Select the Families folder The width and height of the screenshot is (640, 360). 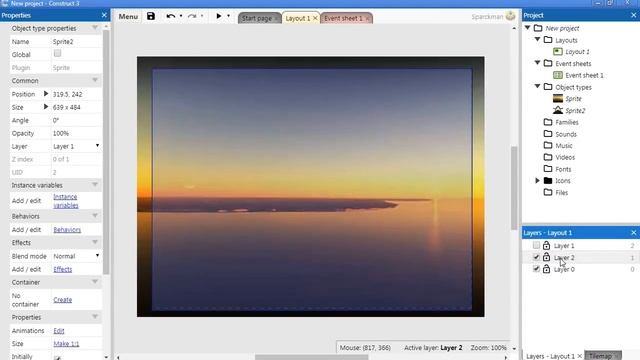coord(567,122)
